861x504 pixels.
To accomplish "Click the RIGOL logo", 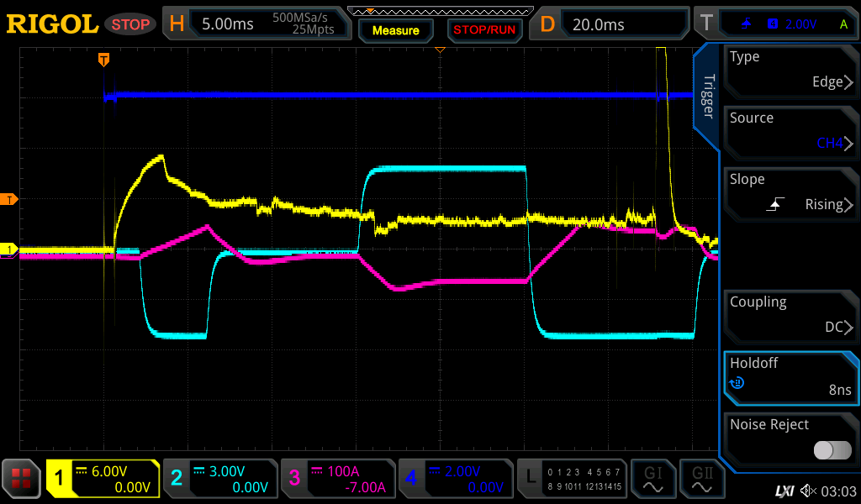I will coord(52,24).
